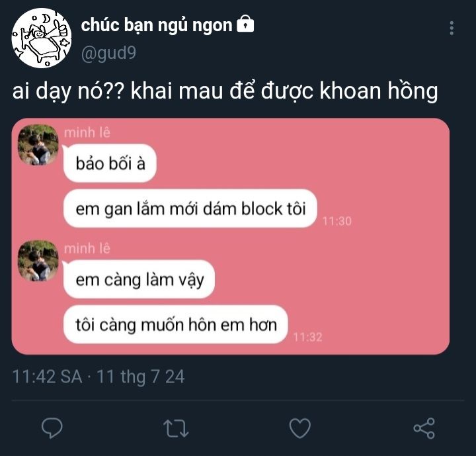
Task: Open the tweet's three-dot options menu
Action: (x=452, y=28)
